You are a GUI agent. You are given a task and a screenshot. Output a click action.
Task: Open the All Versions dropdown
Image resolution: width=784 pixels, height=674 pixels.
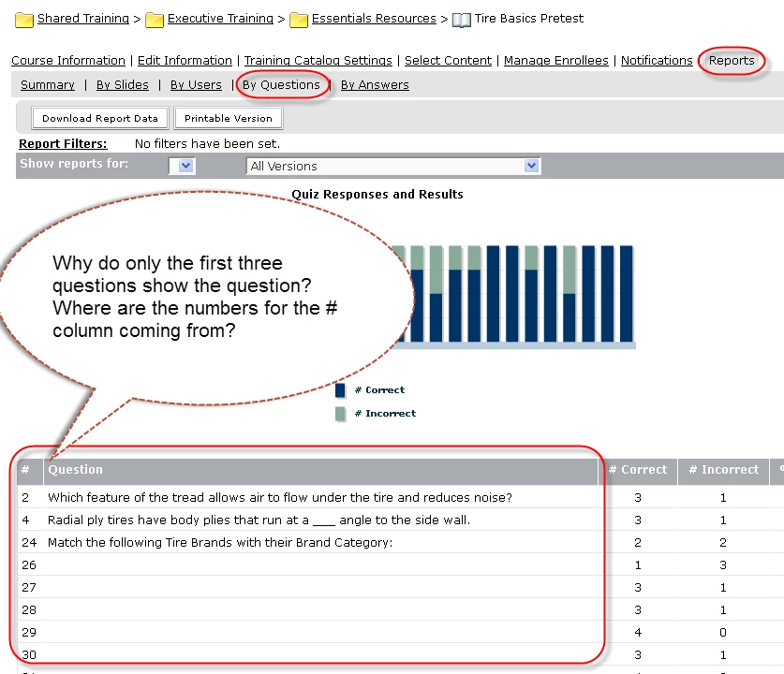(393, 166)
